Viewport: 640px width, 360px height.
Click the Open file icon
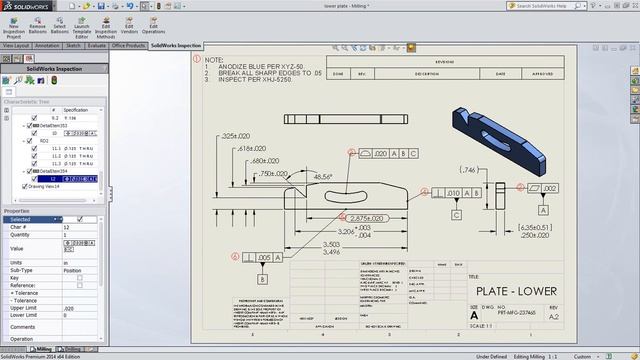coord(86,6)
